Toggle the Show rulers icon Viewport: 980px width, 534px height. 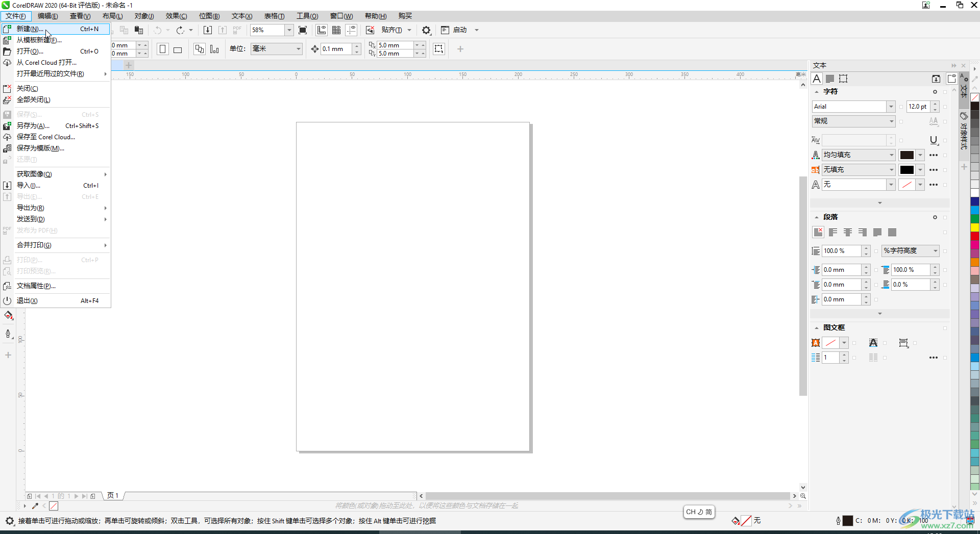pyautogui.click(x=322, y=30)
